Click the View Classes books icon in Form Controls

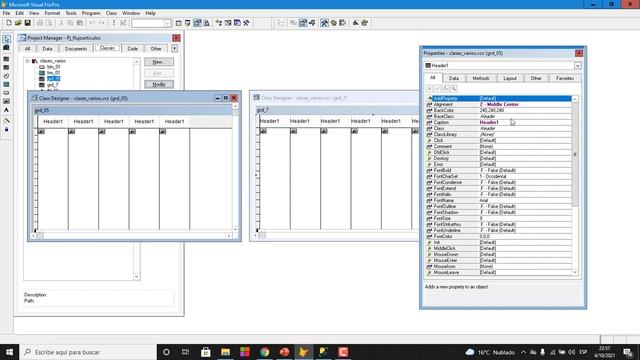(7, 48)
